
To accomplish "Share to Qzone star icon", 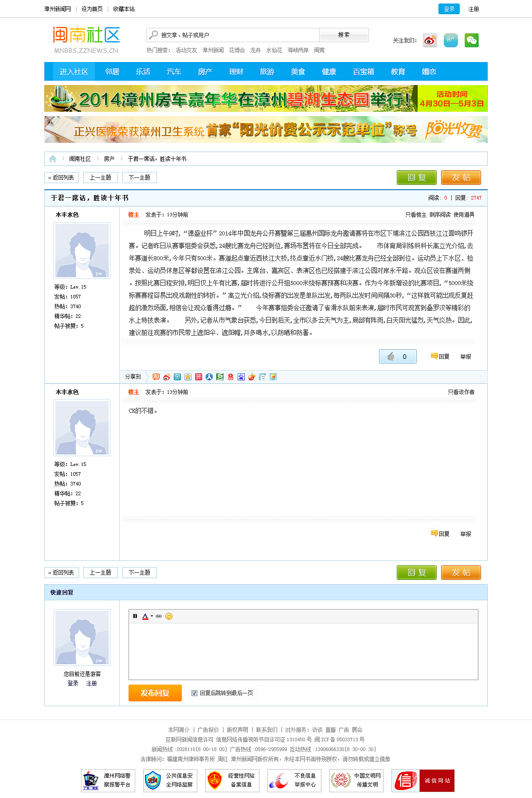I will click(x=188, y=377).
